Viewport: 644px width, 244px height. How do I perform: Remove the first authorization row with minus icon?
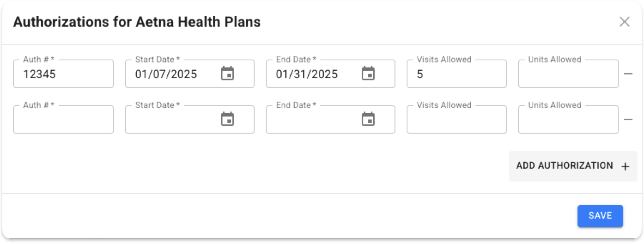click(628, 74)
